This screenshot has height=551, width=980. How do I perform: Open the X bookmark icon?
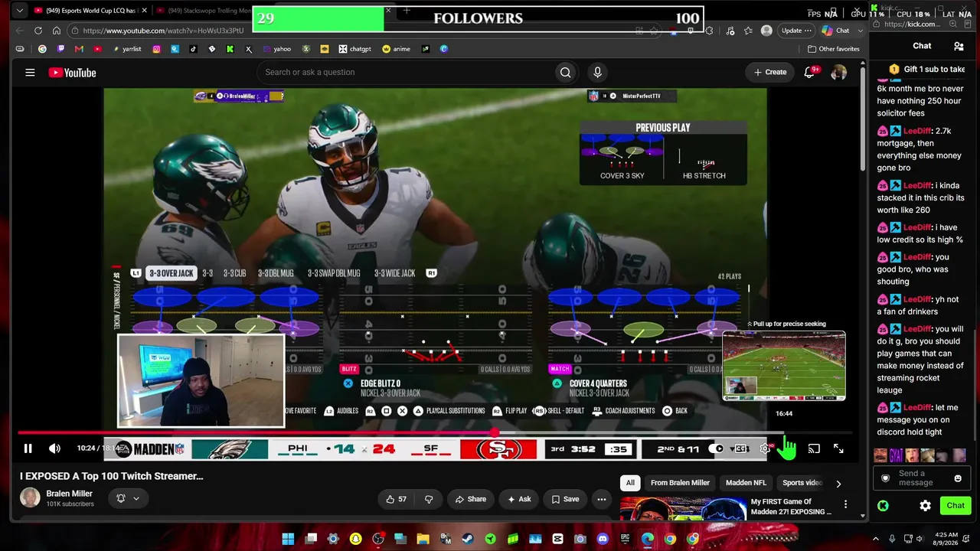coord(248,49)
